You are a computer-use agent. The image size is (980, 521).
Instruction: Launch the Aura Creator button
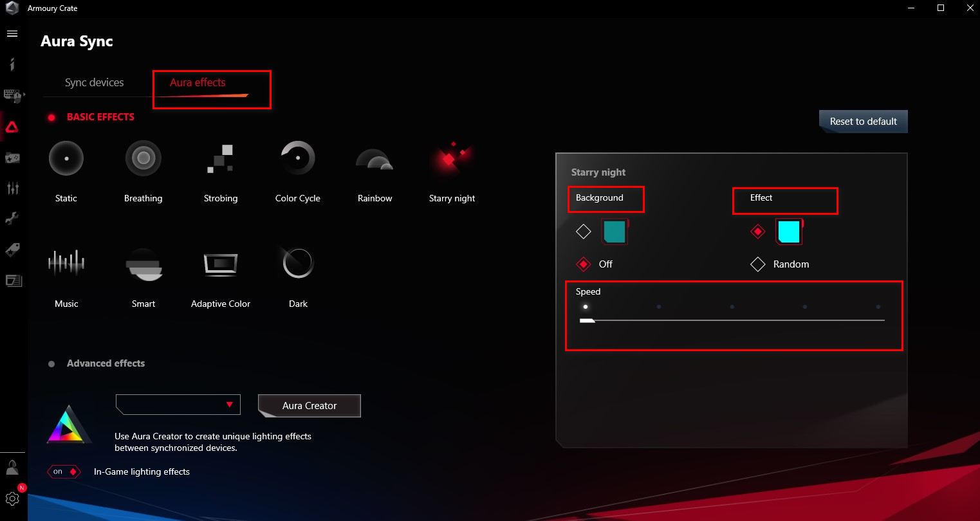310,405
